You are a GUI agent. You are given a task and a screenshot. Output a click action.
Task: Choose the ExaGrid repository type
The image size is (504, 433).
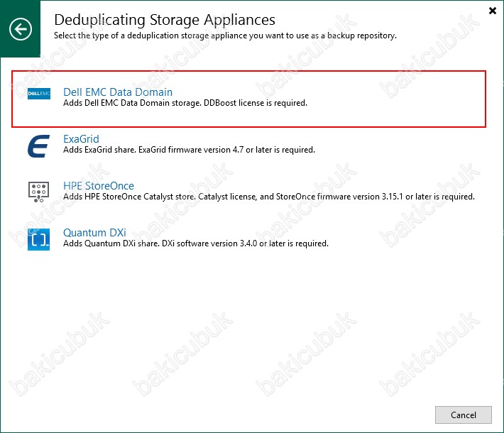tap(81, 139)
